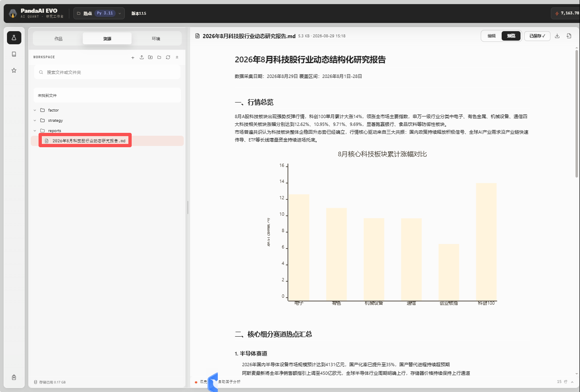This screenshot has height=392, width=580.
Task: Click the factor folder icon
Action: click(x=42, y=110)
